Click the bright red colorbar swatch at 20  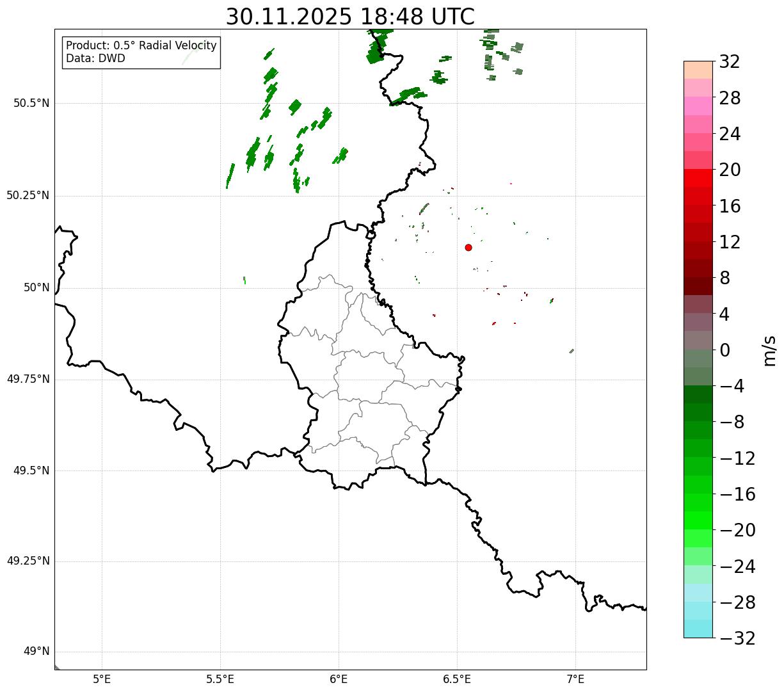coord(698,178)
